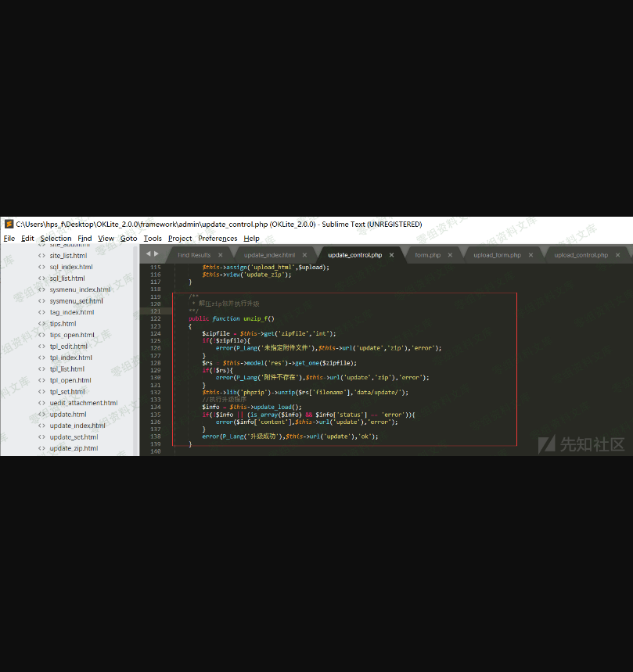This screenshot has height=672, width=633.
Task: Close the update_control.php tab
Action: 391,255
